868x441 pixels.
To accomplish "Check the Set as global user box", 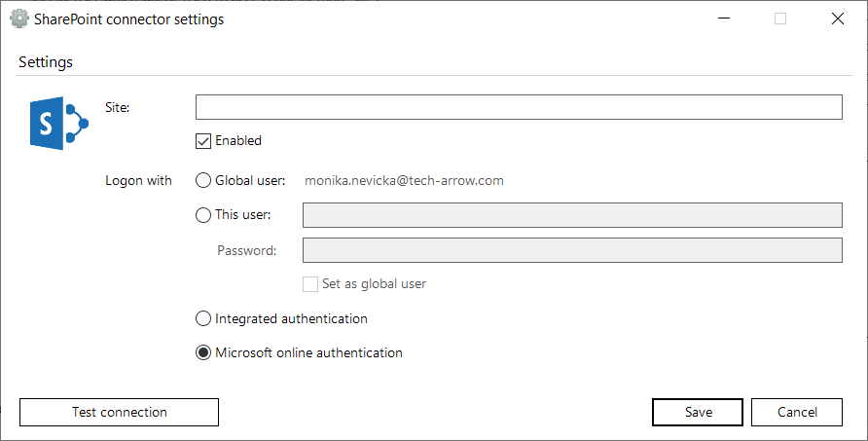I will click(x=310, y=284).
